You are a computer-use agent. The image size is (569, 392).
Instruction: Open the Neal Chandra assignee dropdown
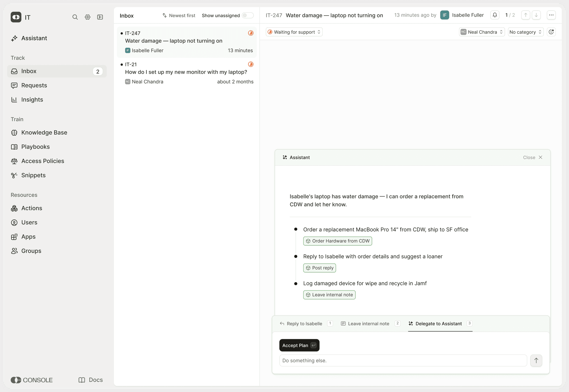click(x=482, y=32)
